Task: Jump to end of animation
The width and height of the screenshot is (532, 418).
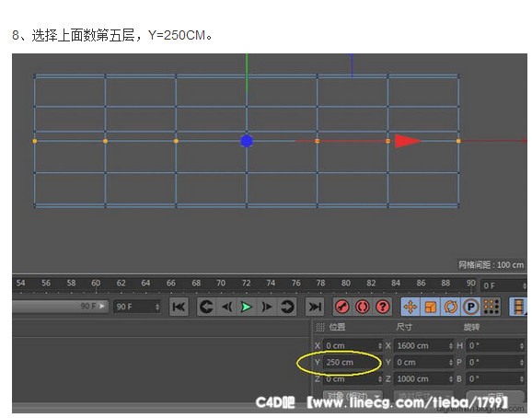Action: point(315,307)
